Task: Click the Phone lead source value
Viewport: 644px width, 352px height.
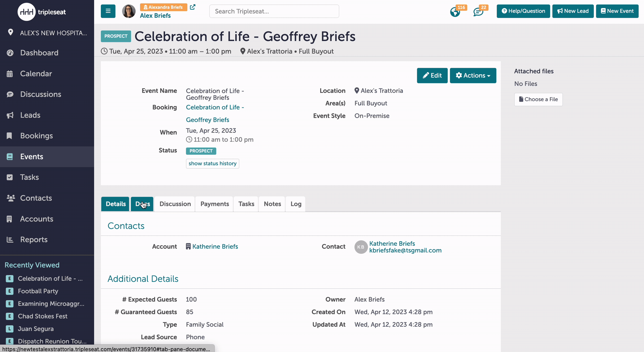Action: [x=195, y=337]
